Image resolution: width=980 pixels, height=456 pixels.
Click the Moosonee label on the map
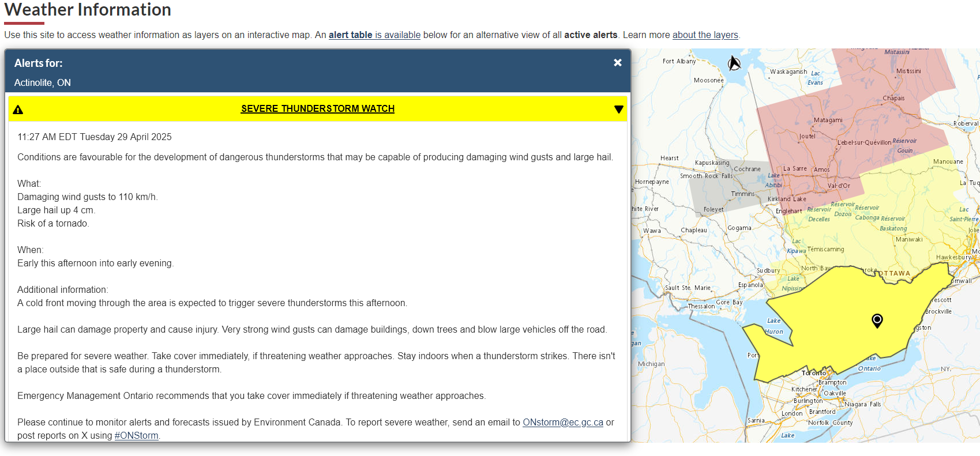[708, 80]
